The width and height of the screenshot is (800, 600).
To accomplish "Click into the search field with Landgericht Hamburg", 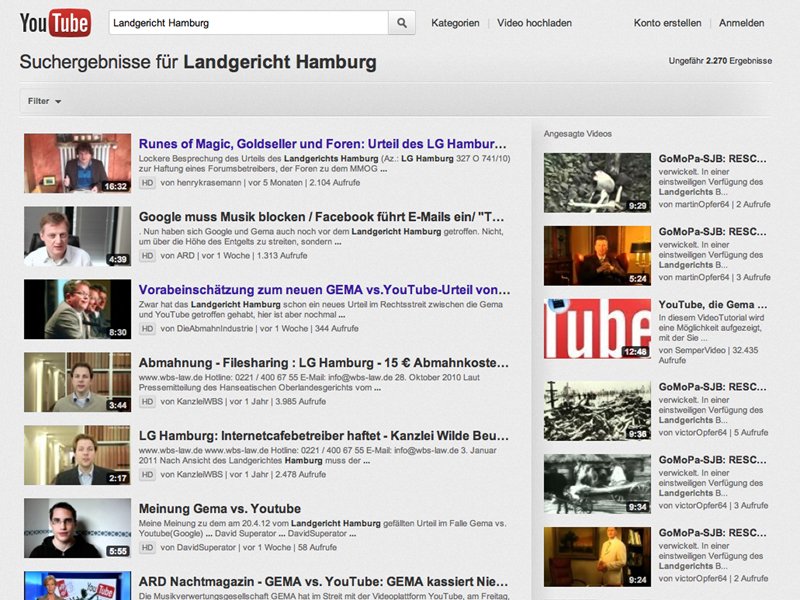I will click(247, 23).
